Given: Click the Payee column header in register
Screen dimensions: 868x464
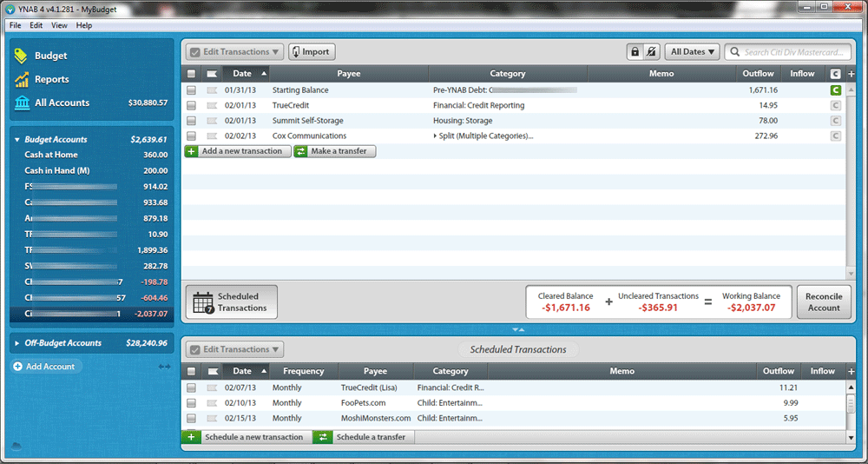Looking at the screenshot, I should pyautogui.click(x=349, y=73).
